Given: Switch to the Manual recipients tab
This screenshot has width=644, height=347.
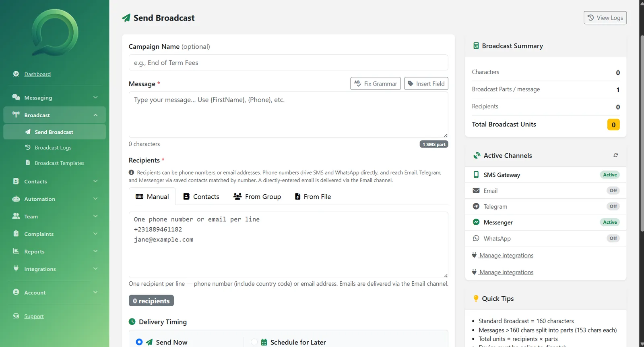Looking at the screenshot, I should [152, 196].
